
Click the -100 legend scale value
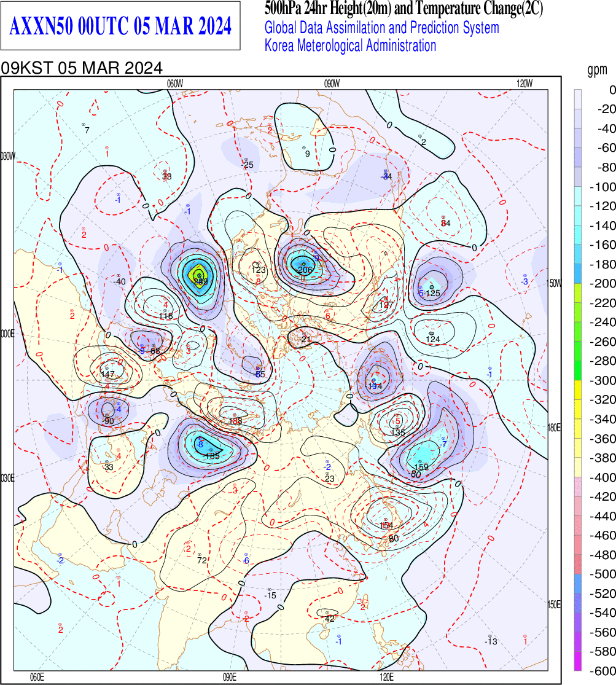(603, 187)
